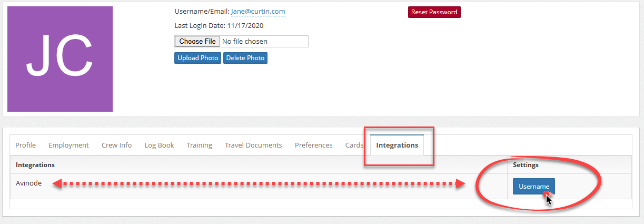Click the Settings column header

(x=526, y=165)
